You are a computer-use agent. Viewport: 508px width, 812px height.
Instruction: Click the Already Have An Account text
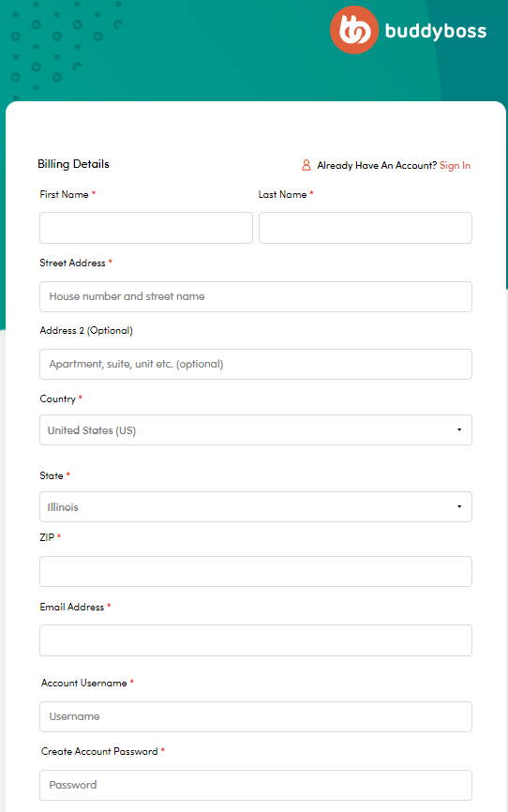pos(377,165)
